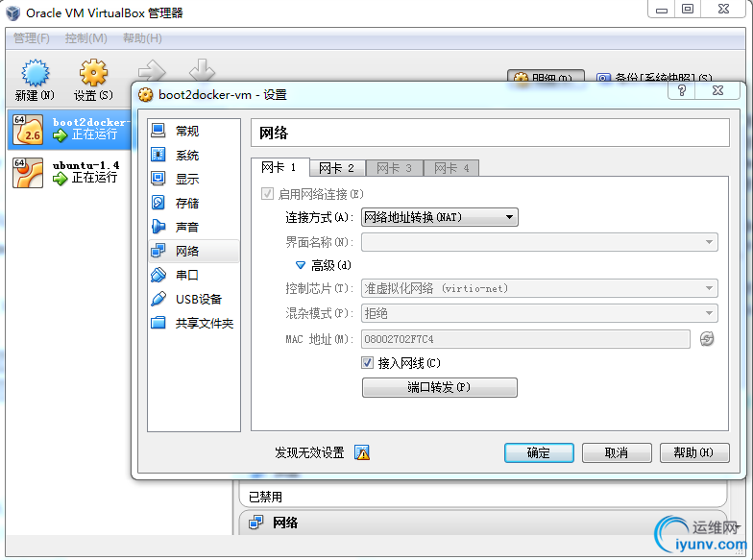Click 发现无效设置 warning text
Screen dimensions: 753x560
309,452
